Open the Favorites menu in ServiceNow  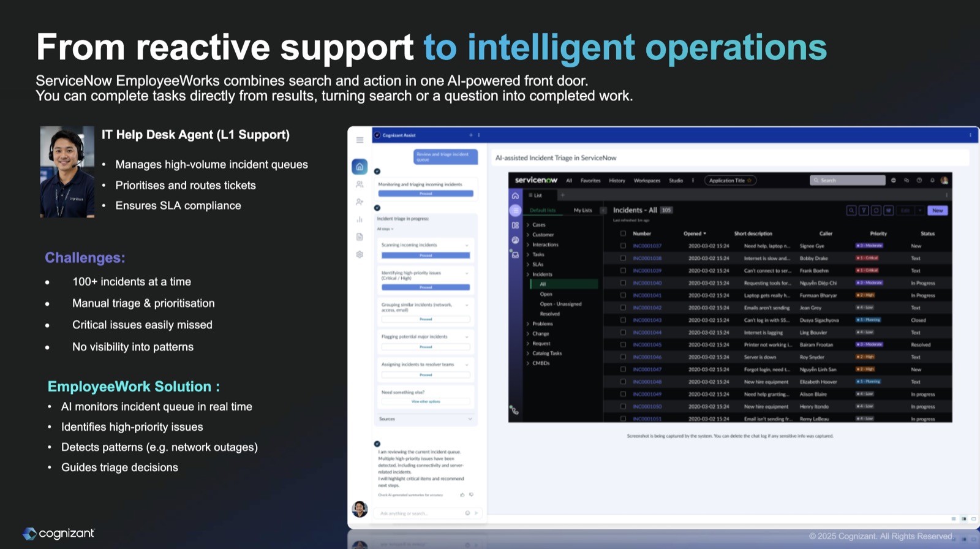click(x=590, y=181)
